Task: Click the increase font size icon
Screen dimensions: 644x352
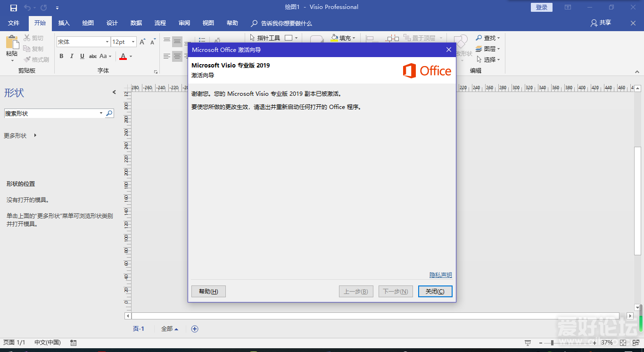Action: (142, 42)
